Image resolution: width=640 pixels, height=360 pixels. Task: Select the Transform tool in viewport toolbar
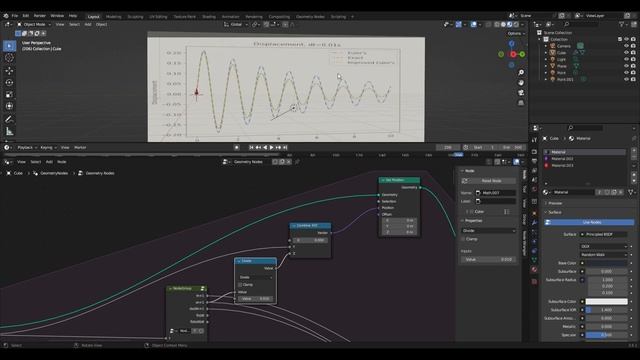9,106
